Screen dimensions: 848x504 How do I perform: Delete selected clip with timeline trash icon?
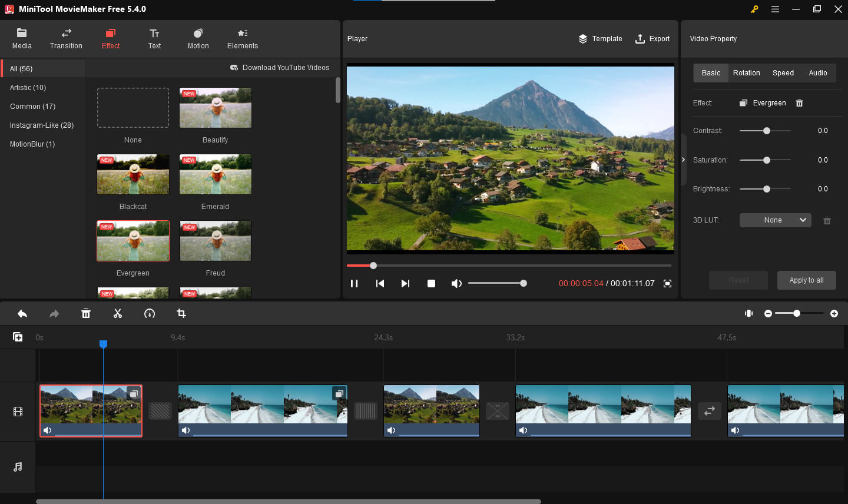pos(86,314)
